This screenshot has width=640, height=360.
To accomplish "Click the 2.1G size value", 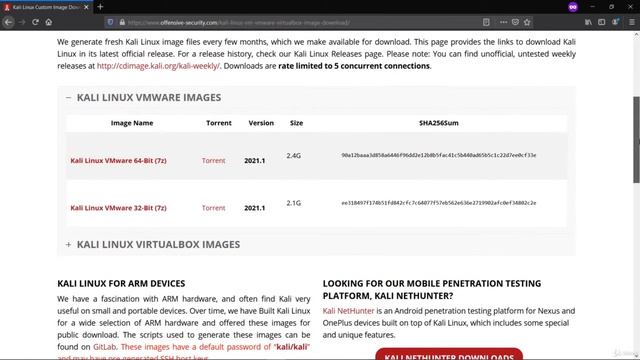I will 293,203.
